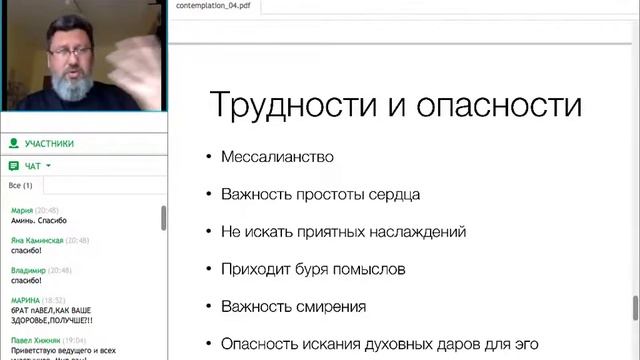Screen dimensions: 640x360
Task: Click Яна Каминская's 'спасибо!' message
Action: point(26,251)
